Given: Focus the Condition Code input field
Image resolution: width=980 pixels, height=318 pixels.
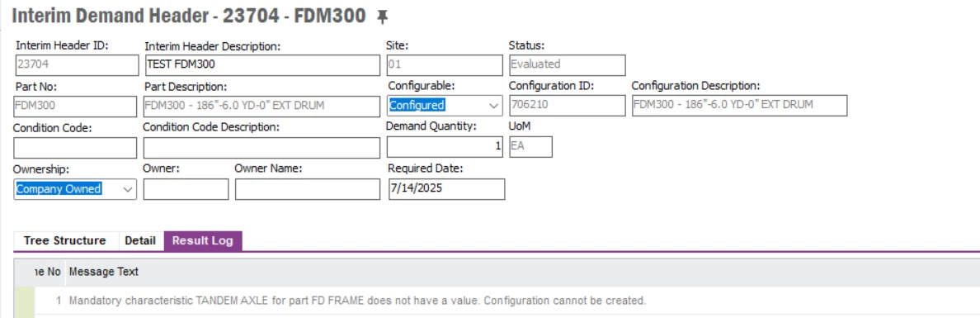Looking at the screenshot, I should [x=75, y=148].
